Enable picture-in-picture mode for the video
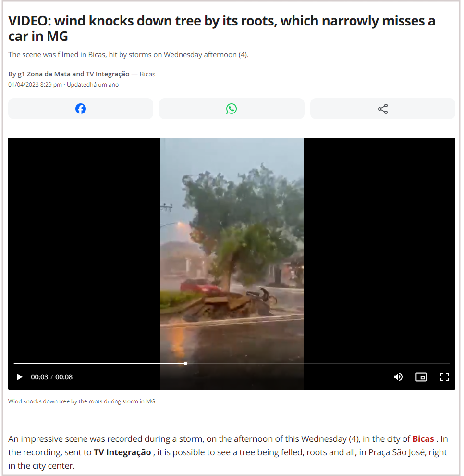 421,377
